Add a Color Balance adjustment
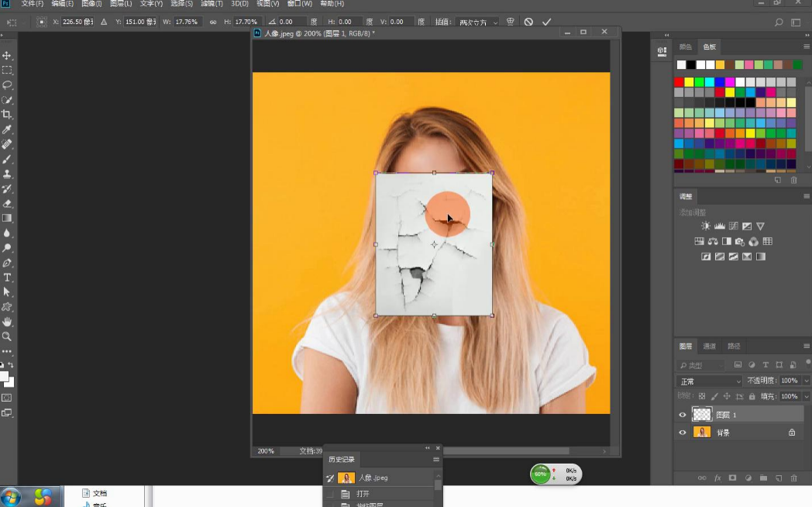 [x=713, y=241]
